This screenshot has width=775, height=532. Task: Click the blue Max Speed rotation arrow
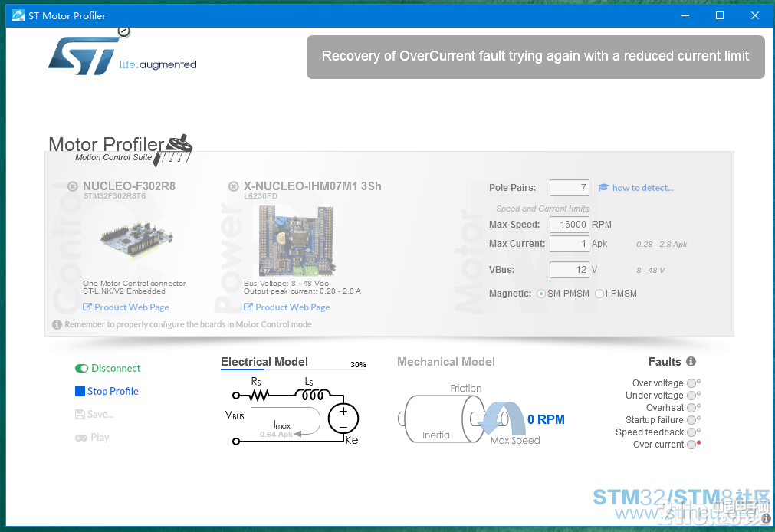(502, 417)
